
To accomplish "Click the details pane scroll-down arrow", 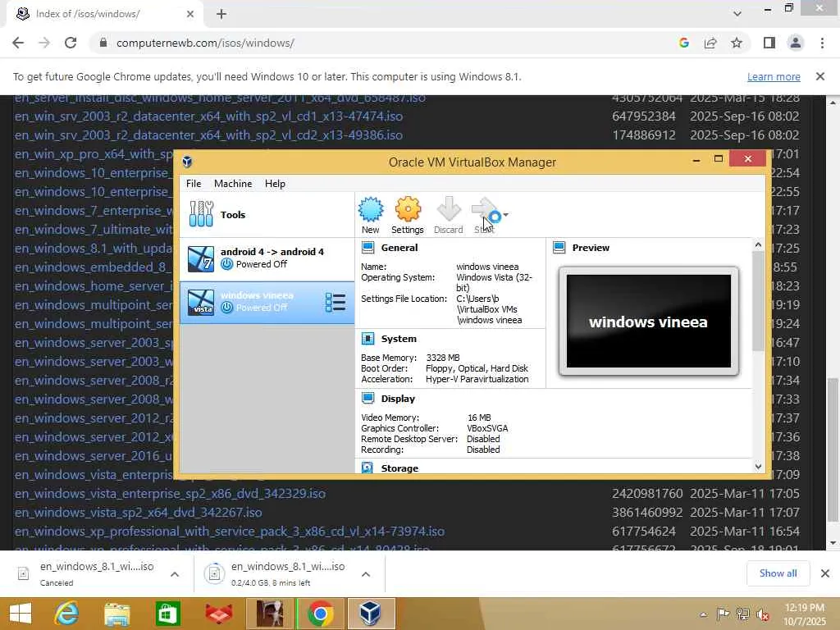I will click(758, 467).
